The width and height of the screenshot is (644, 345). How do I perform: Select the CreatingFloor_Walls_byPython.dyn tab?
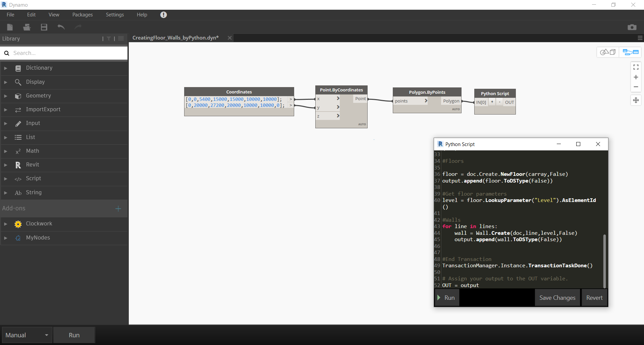tap(175, 38)
